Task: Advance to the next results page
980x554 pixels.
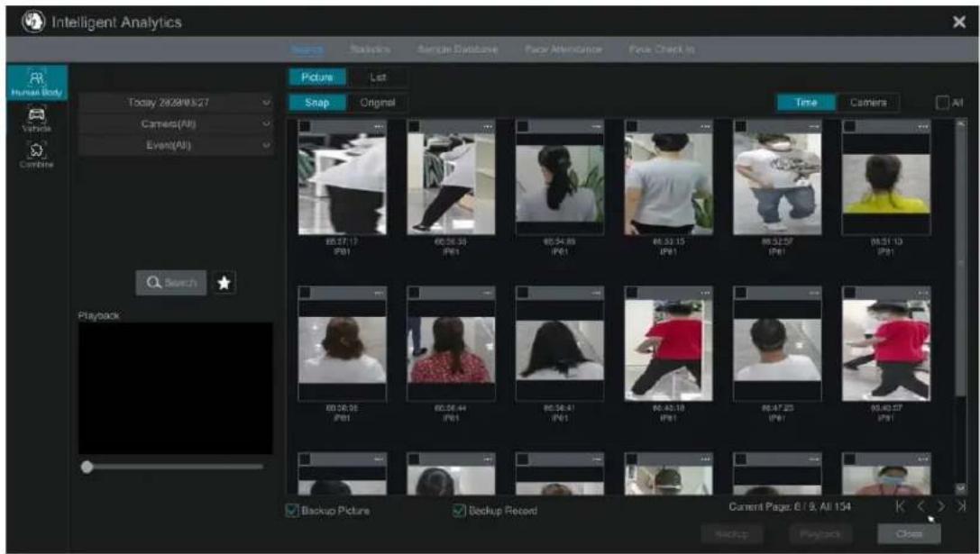Action: pyautogui.click(x=940, y=507)
